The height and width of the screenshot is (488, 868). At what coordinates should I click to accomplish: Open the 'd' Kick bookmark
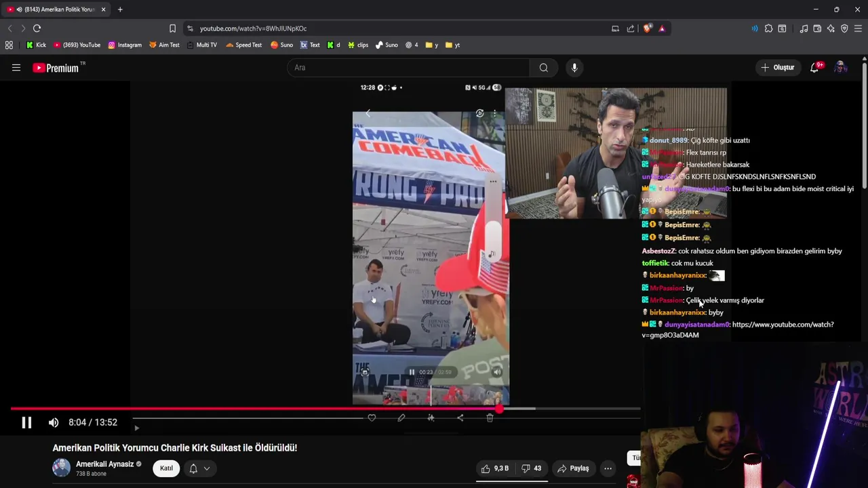pos(334,45)
